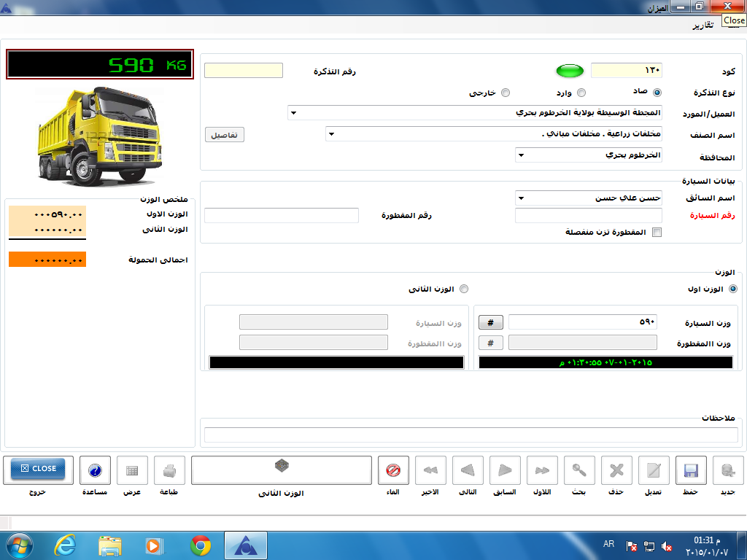Screen dimensions: 747x560
Task: Click the View (عرض) grid icon
Action: [x=132, y=470]
